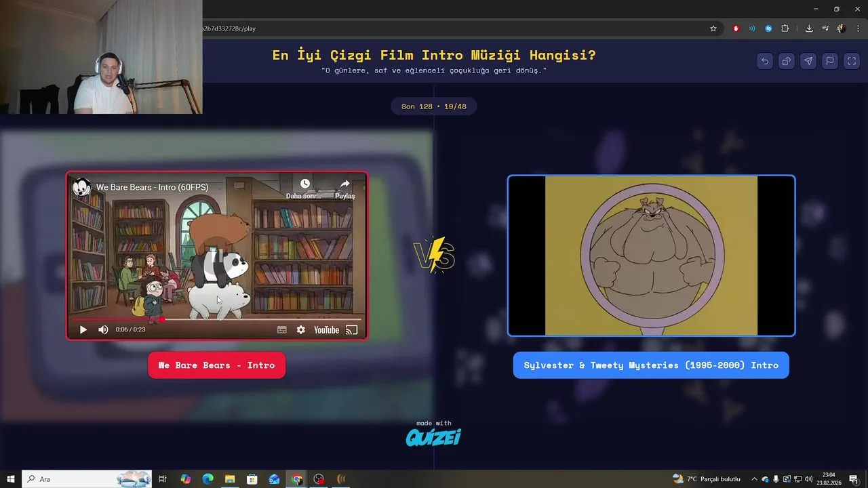Click the flag report button
The width and height of the screenshot is (868, 488).
[830, 61]
